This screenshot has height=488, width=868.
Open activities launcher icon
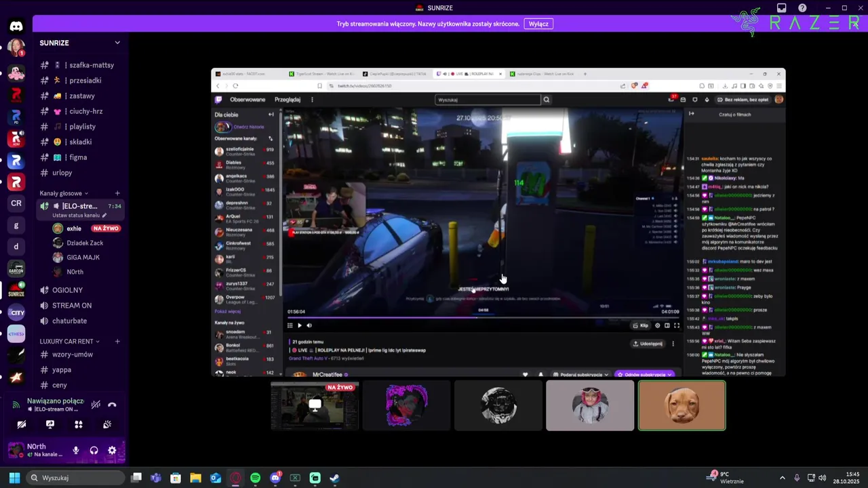[79, 424]
